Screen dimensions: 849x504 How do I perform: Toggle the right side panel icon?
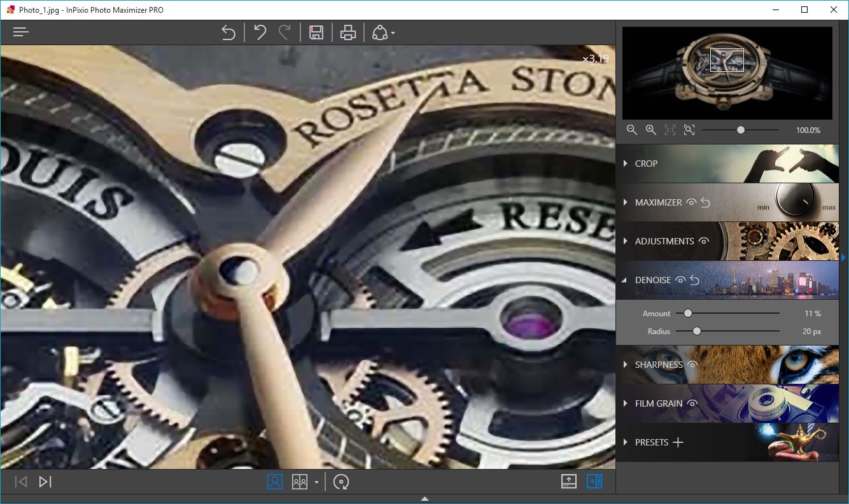(594, 482)
